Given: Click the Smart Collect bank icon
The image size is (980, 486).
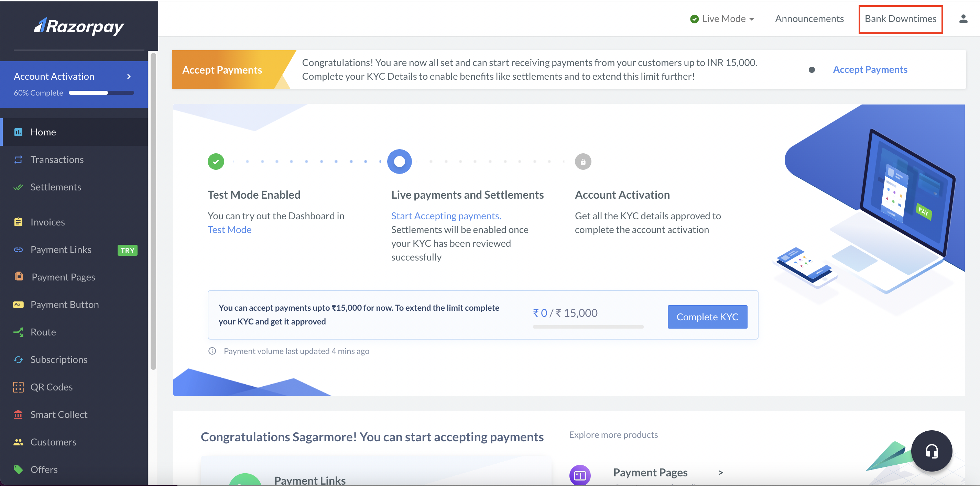Looking at the screenshot, I should pos(18,414).
